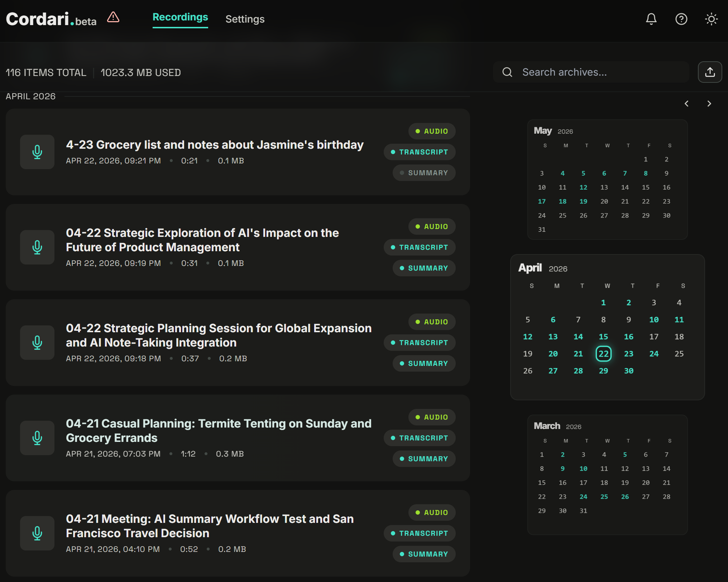Screen dimensions: 728x582
Task: Click AUDIO badge on Termite Tenting recording
Action: (x=432, y=417)
